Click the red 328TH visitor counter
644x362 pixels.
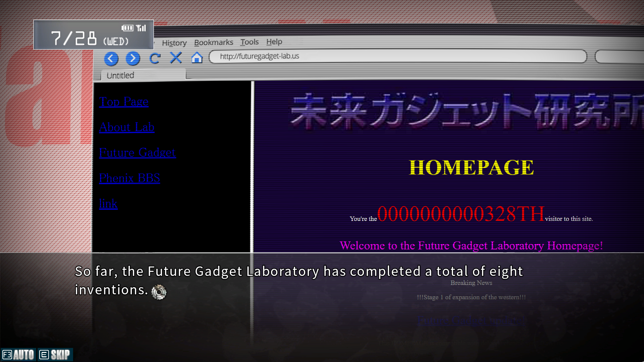click(461, 214)
